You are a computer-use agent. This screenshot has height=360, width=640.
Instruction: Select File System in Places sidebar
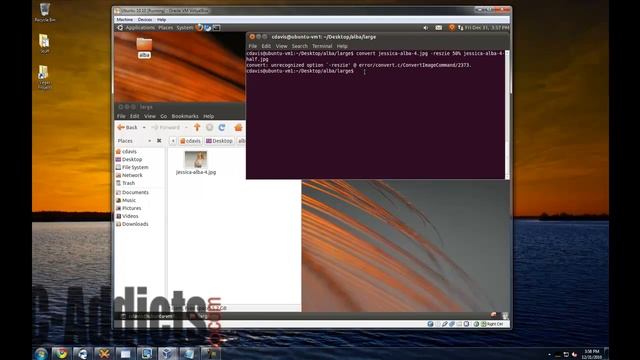(x=132, y=167)
